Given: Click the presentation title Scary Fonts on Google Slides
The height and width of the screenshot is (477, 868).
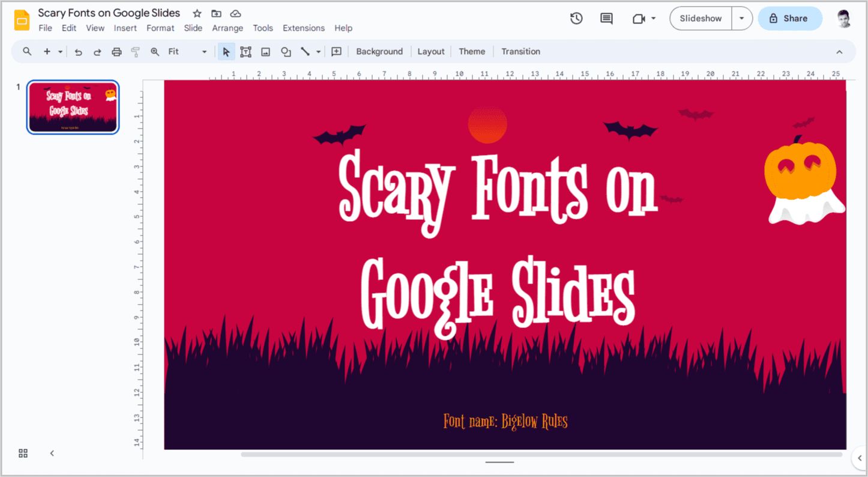Looking at the screenshot, I should [x=109, y=13].
